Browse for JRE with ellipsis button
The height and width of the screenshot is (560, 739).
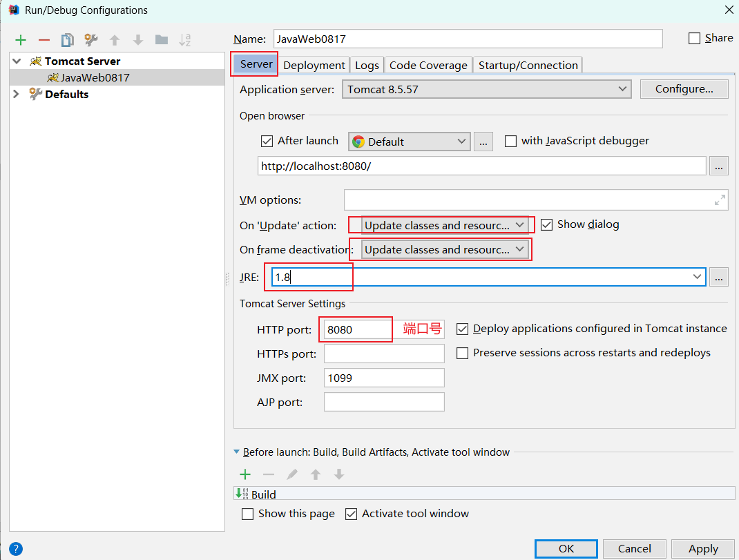tap(719, 277)
